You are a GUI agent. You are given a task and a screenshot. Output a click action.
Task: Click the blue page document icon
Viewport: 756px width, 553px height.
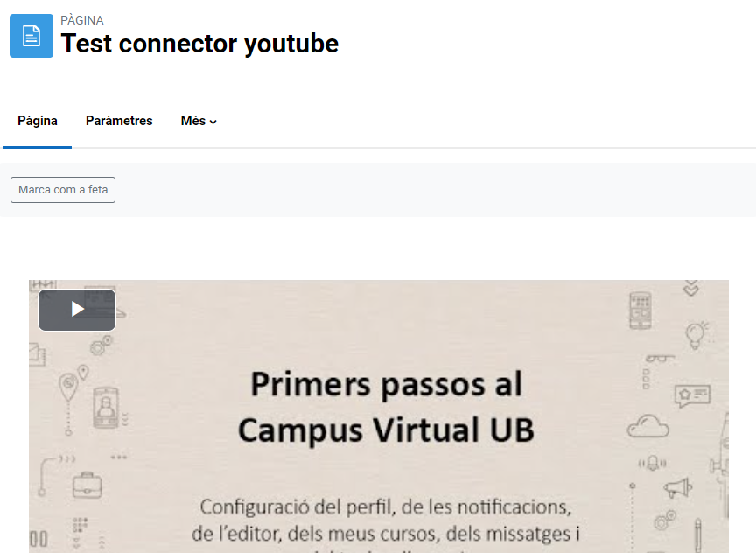pos(31,36)
